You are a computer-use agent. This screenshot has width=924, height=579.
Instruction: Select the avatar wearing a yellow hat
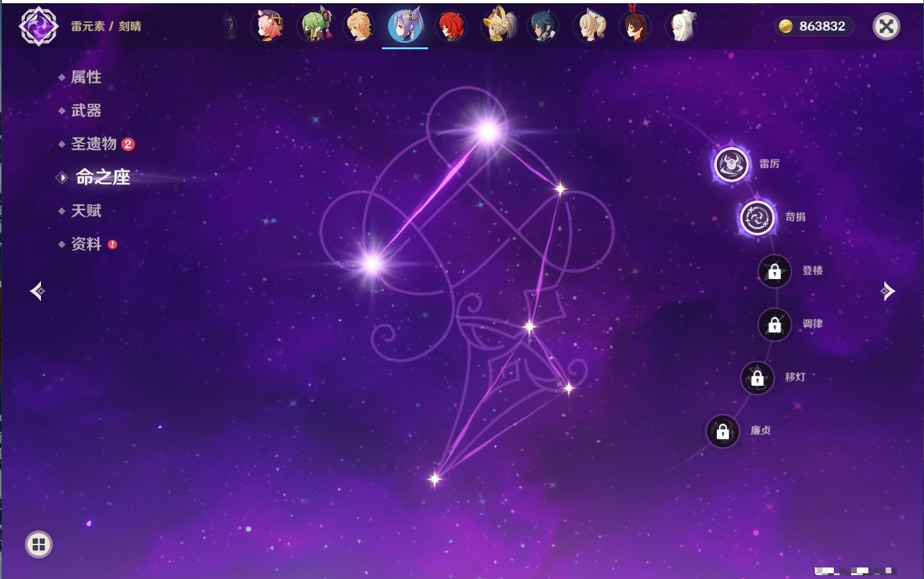tap(499, 26)
